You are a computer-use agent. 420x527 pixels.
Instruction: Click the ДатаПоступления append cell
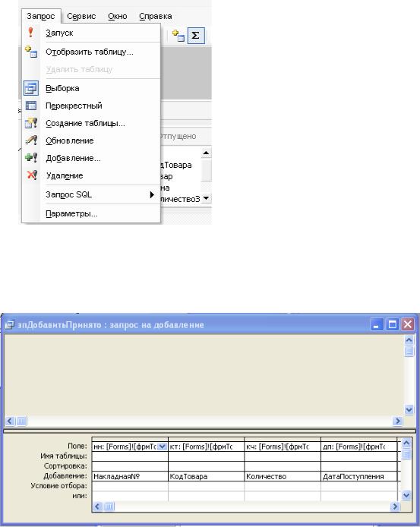pos(358,476)
